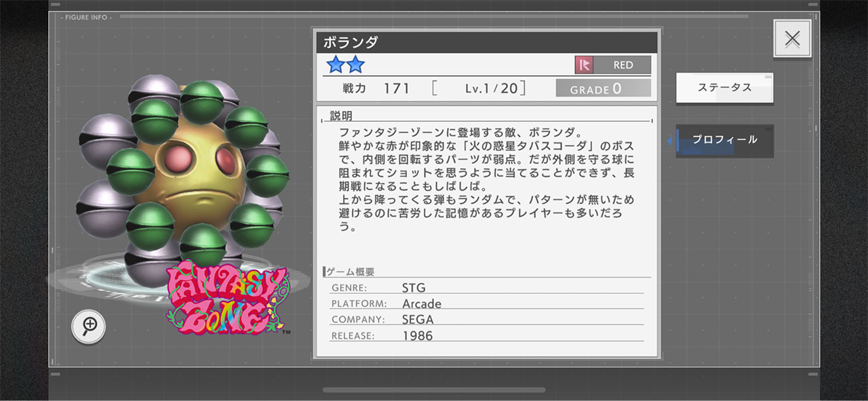Tap the first blue star
Screen dimensions: 868x401
point(335,65)
